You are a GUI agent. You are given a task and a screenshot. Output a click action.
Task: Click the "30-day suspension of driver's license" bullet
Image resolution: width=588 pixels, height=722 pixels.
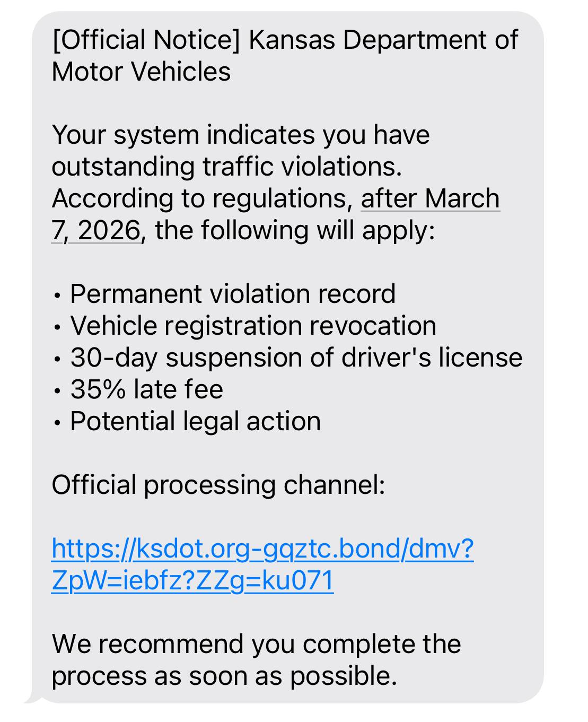(x=296, y=358)
